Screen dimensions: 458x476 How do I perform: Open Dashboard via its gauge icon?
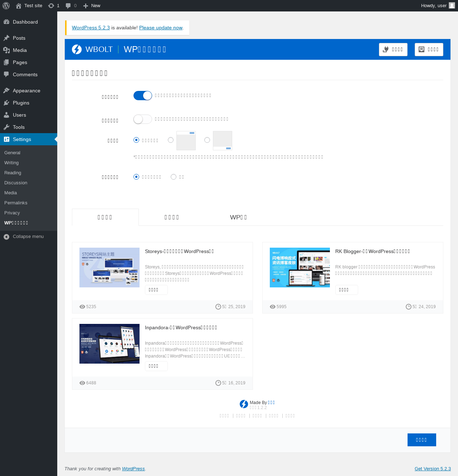tap(6, 22)
